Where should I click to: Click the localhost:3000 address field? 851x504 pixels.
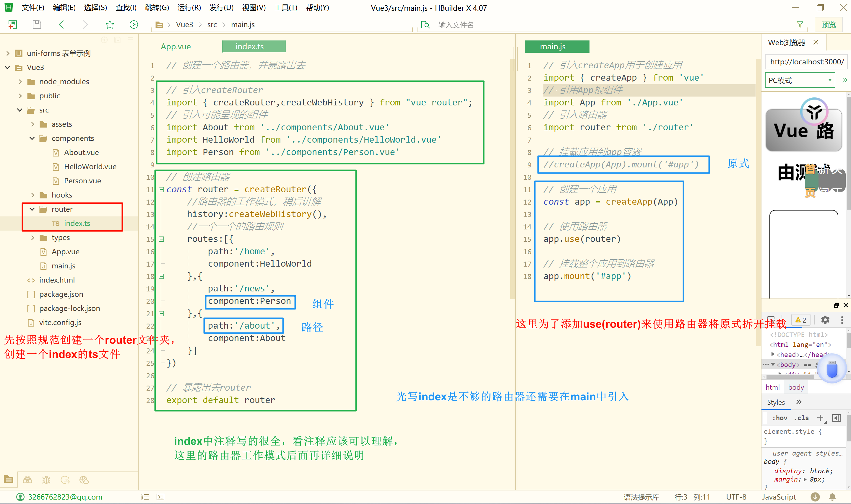coord(806,61)
